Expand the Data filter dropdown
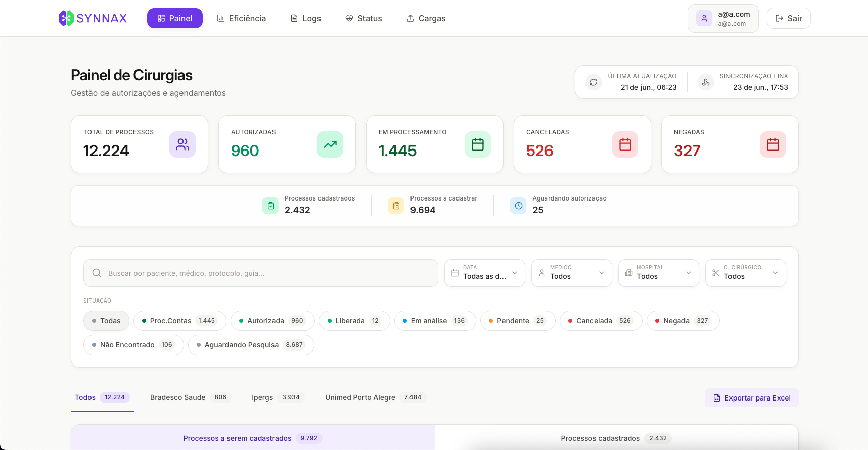The image size is (868, 450). pyautogui.click(x=485, y=273)
